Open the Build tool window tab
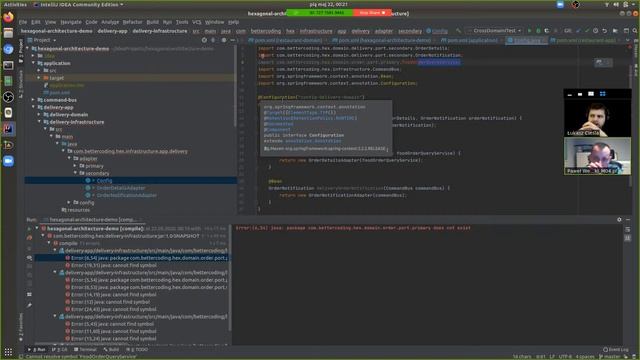Viewport: 640px width, 360px height. coord(111,350)
